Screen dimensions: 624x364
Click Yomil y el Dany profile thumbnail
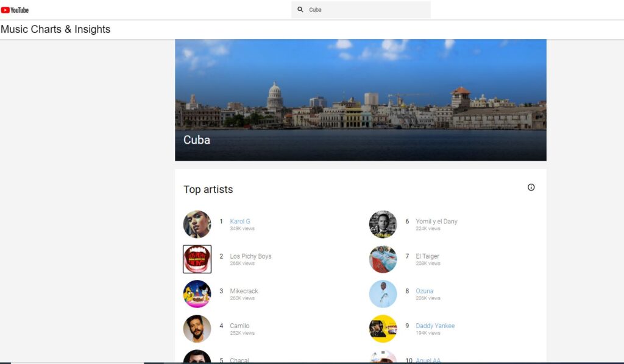(383, 224)
